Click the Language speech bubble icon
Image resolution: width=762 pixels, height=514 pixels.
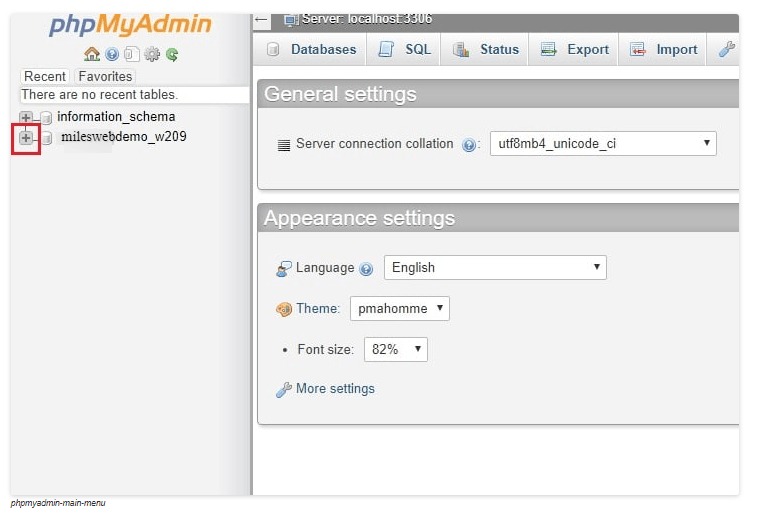284,268
